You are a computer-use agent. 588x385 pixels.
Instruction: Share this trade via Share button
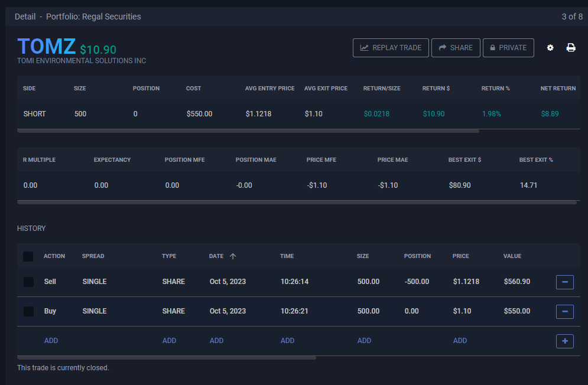pos(455,48)
